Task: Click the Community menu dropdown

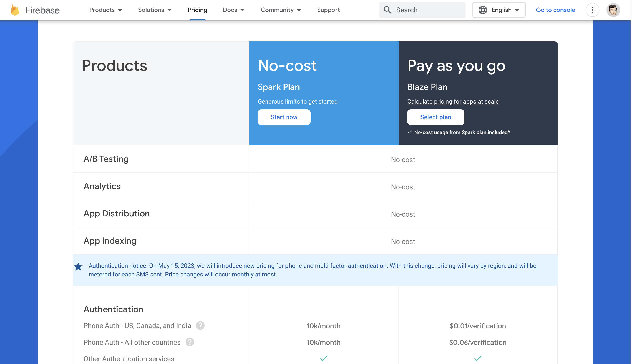Action: point(281,10)
